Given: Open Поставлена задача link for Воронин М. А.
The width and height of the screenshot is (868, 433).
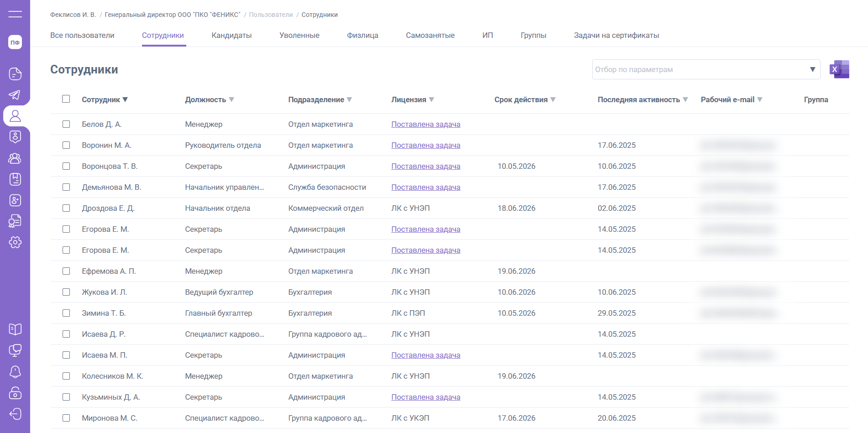Looking at the screenshot, I should click(426, 145).
